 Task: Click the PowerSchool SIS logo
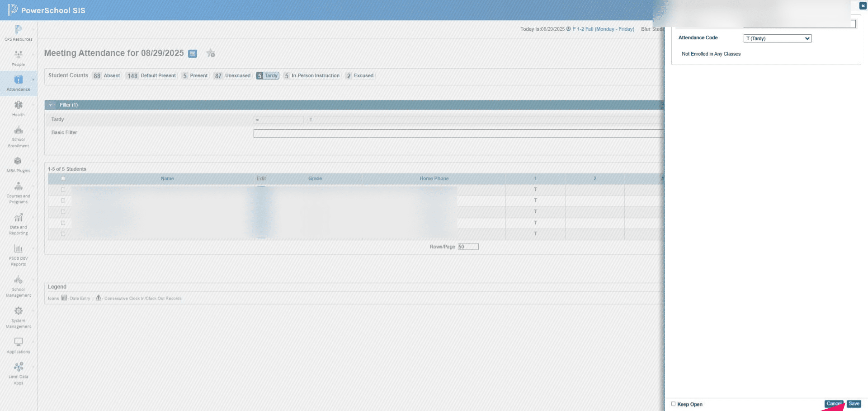point(47,10)
